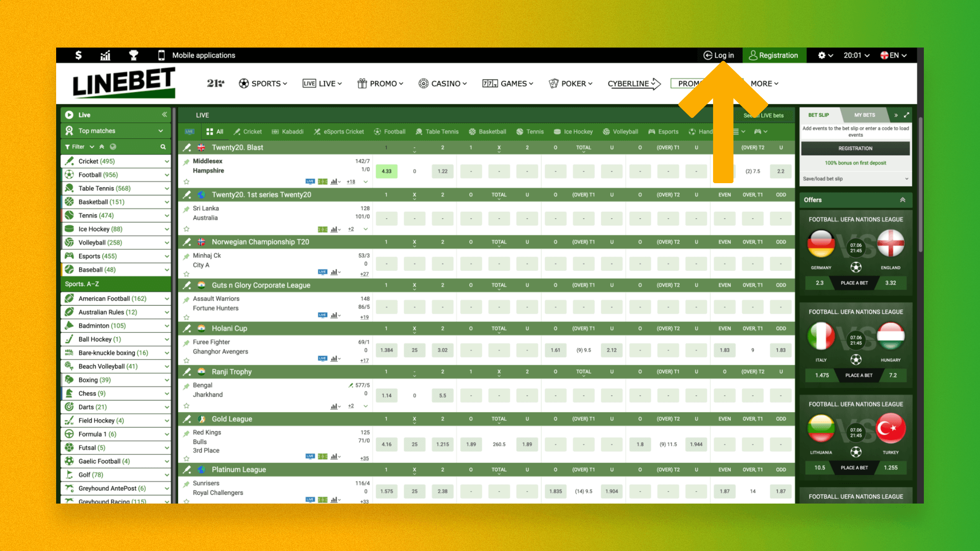This screenshot has height=551, width=980.
Task: Select Badminton (105) in sidebar
Action: click(116, 325)
